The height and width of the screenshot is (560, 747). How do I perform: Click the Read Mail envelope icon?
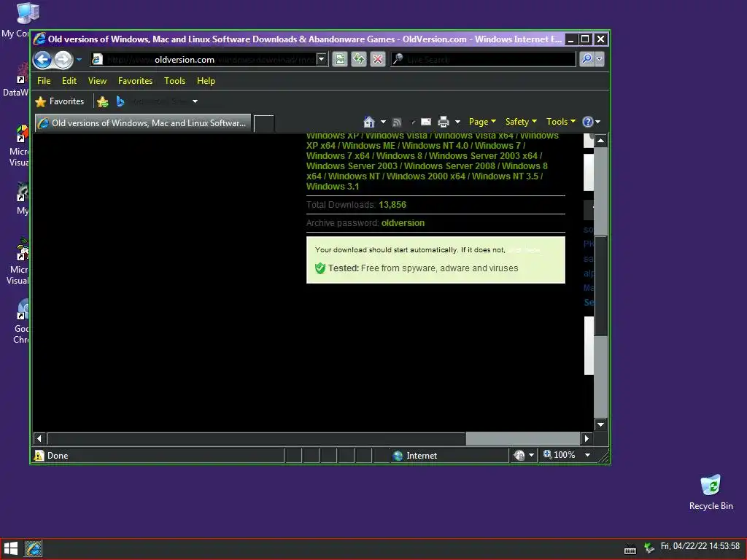(426, 122)
